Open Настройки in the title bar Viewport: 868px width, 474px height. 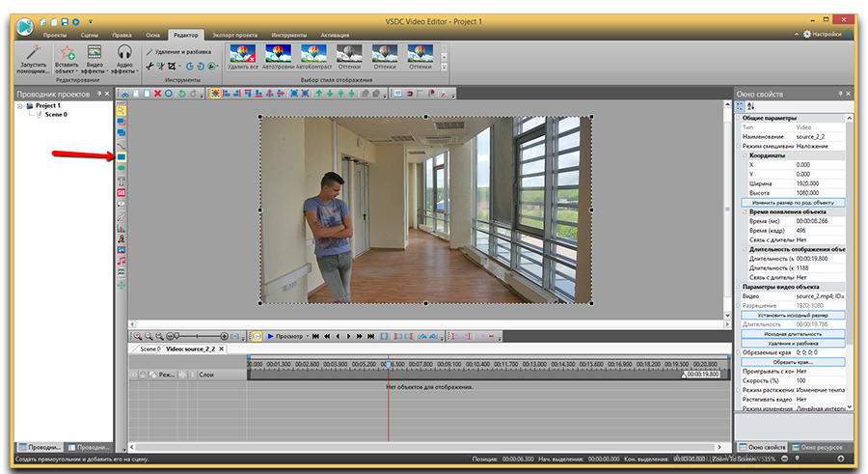(822, 34)
